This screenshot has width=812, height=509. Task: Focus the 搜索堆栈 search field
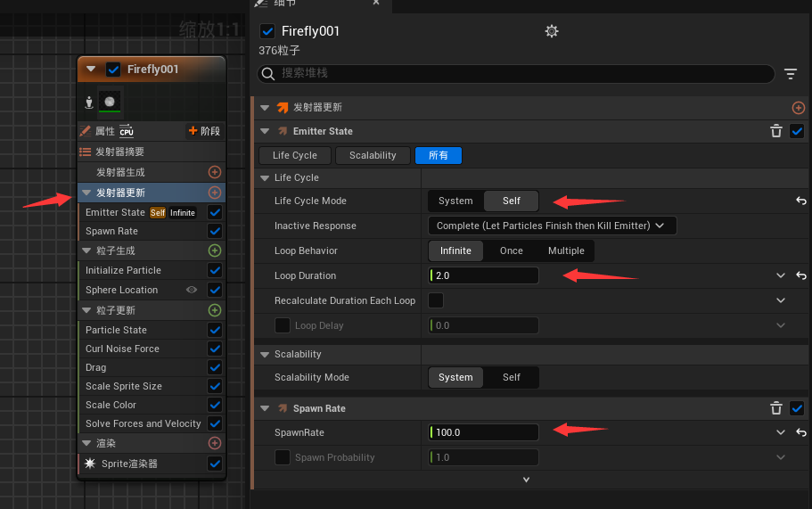(x=516, y=73)
